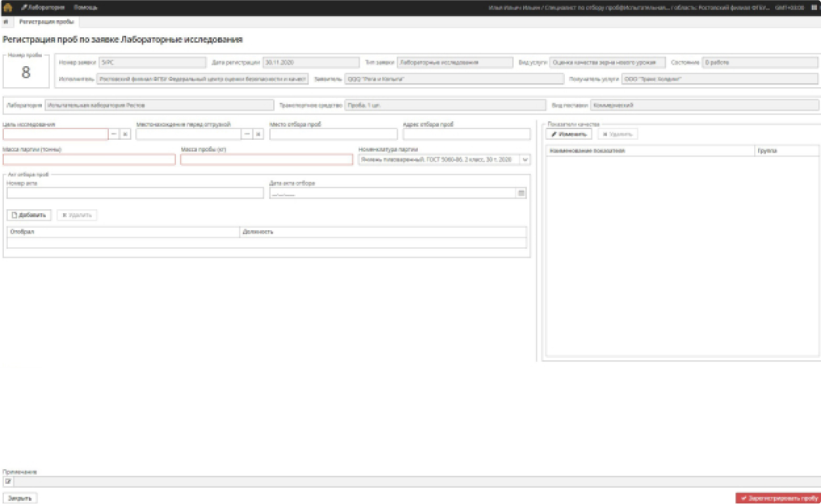Open the grid icon in top-right corner

pos(815,7)
